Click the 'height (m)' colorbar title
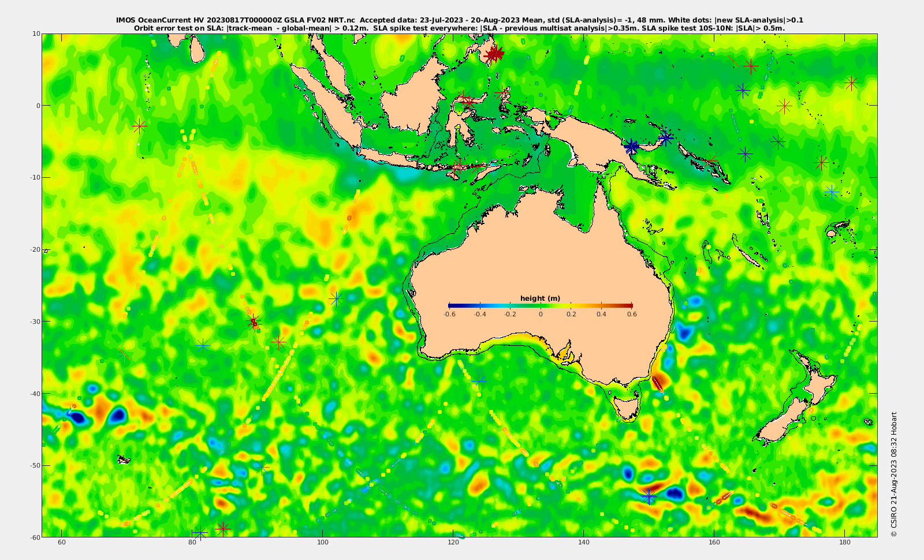 (540, 298)
